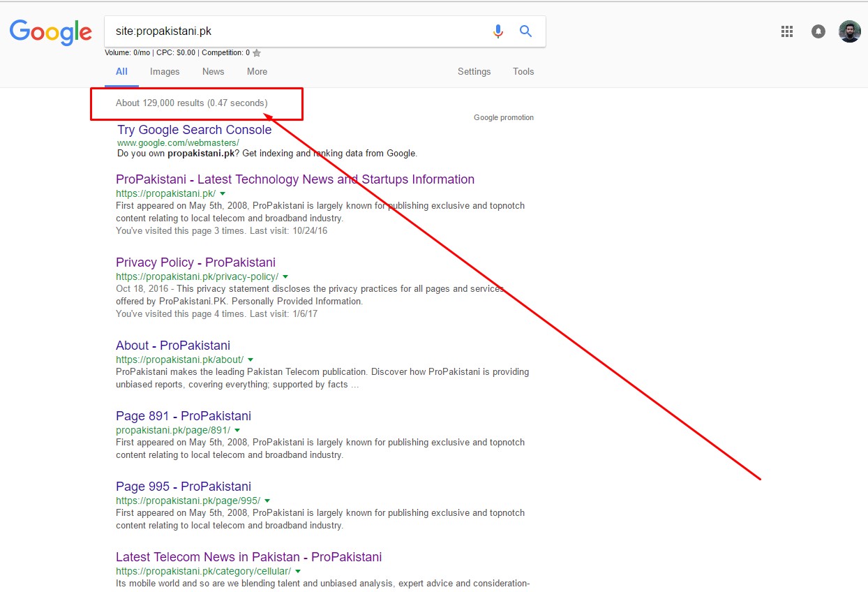Open Latest Telecom News in Pakistan result
This screenshot has height=592, width=868.
point(248,556)
